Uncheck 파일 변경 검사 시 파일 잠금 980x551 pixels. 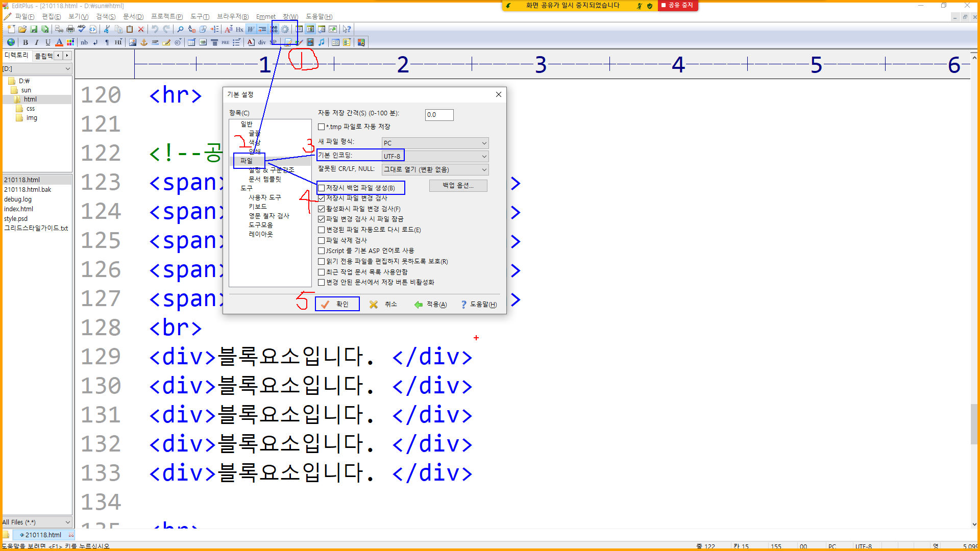pyautogui.click(x=322, y=219)
